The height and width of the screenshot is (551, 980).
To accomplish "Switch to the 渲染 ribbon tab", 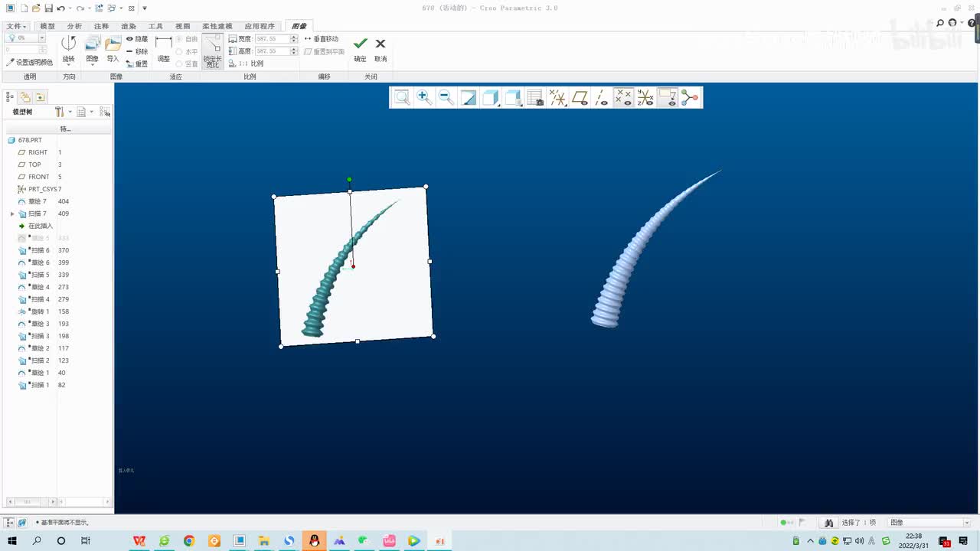I will 128,26.
